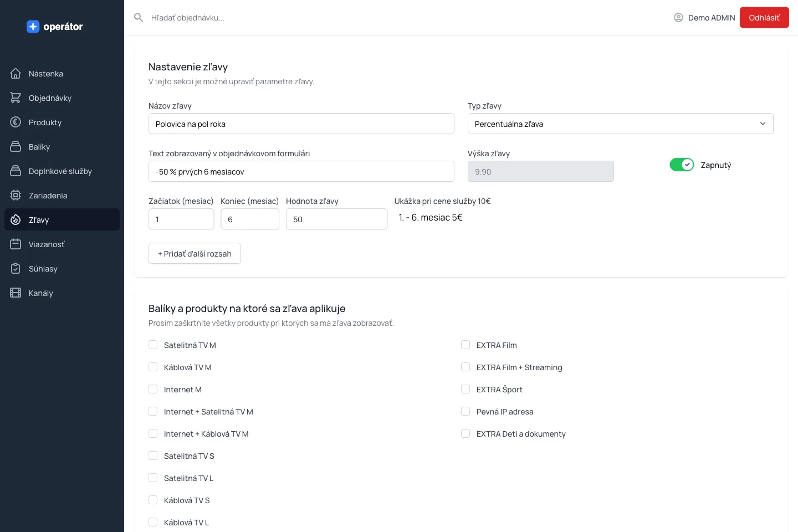Click the Nastavenie zľavy heading
The width and height of the screenshot is (798, 532).
(x=188, y=67)
